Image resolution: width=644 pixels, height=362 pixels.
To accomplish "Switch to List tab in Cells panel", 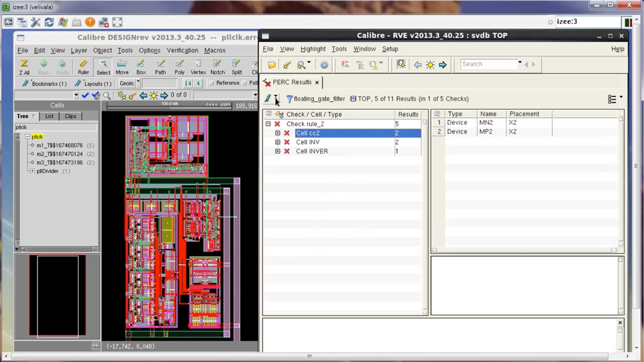I will pos(49,116).
